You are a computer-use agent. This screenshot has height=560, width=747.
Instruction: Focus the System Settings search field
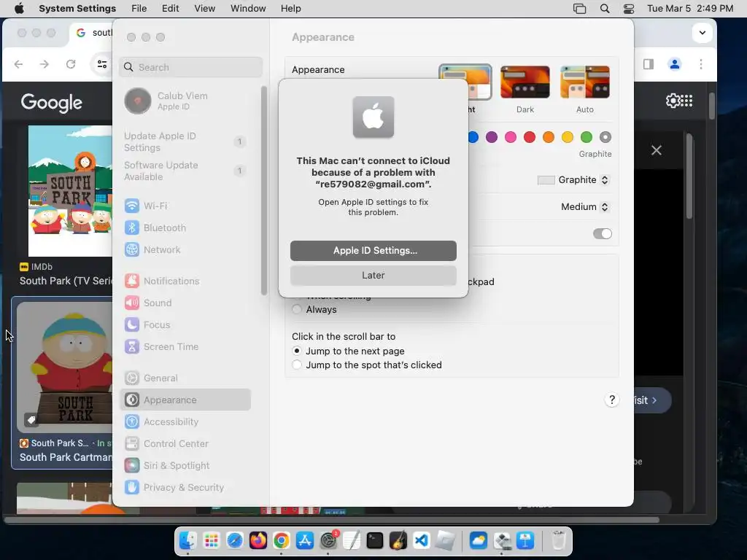click(190, 67)
